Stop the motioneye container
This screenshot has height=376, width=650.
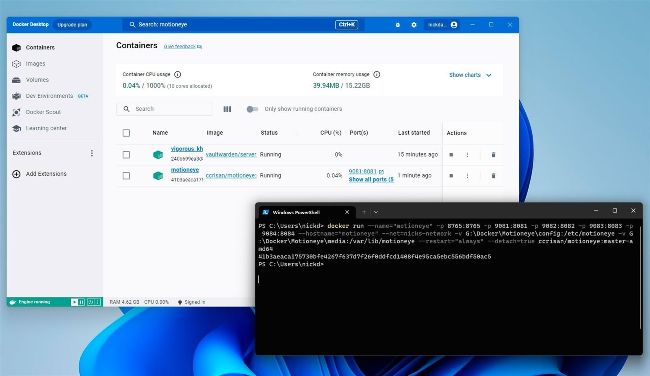click(451, 176)
